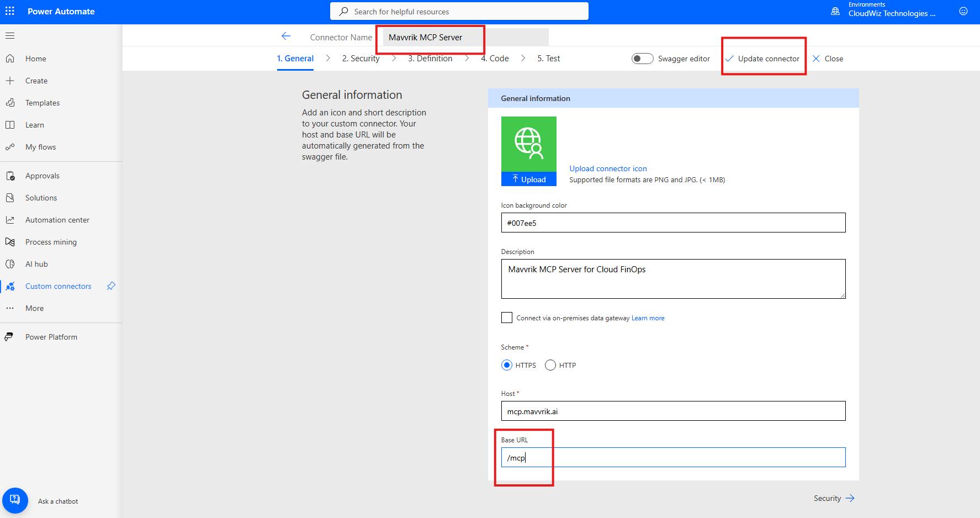This screenshot has height=518, width=980.
Task: Click the Custom connectors icon
Action: click(10, 286)
